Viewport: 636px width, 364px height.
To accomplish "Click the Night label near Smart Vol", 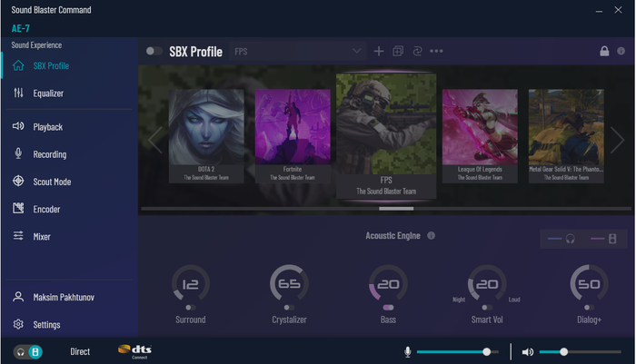I will [x=459, y=300].
